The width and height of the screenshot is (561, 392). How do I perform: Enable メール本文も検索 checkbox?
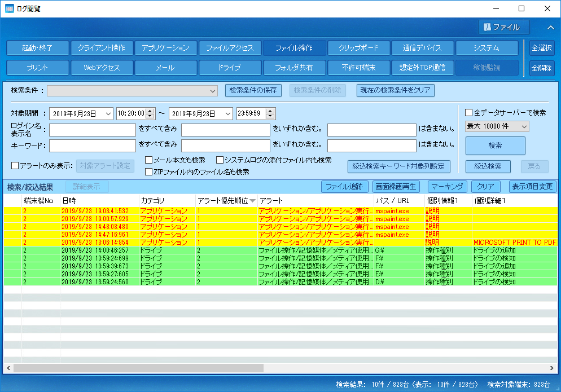148,160
